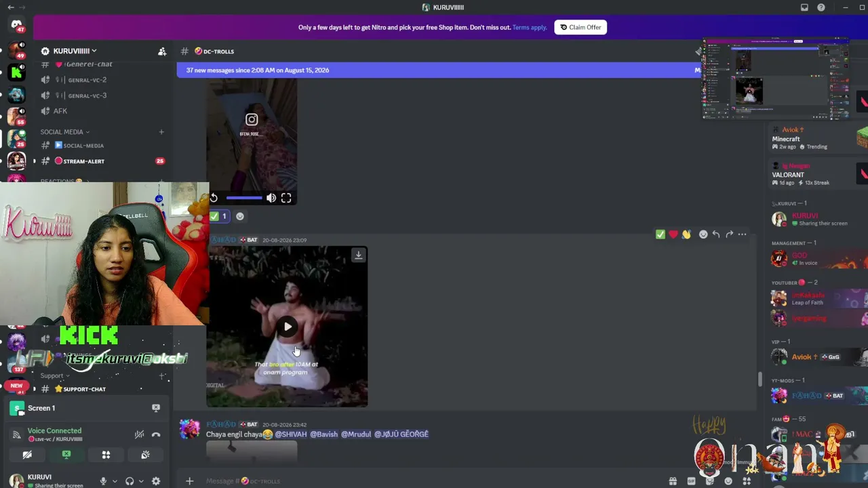Create a channel in SOCIAL MEDIA category
The width and height of the screenshot is (868, 488).
coord(161,132)
